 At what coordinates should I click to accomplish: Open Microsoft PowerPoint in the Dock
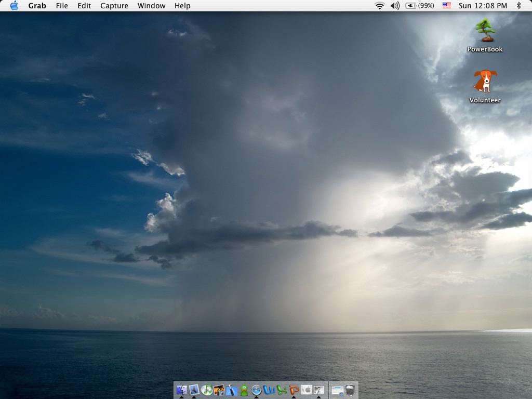pyautogui.click(x=294, y=390)
